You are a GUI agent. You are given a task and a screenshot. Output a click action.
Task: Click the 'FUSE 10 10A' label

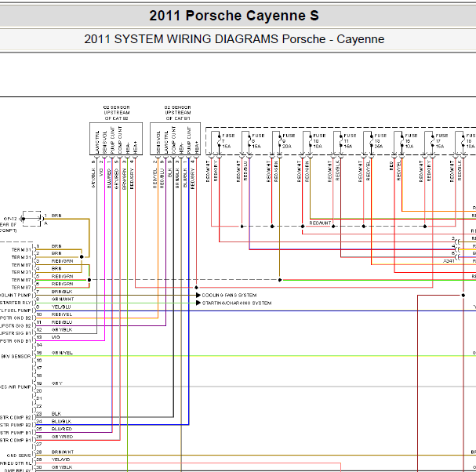point(319,141)
